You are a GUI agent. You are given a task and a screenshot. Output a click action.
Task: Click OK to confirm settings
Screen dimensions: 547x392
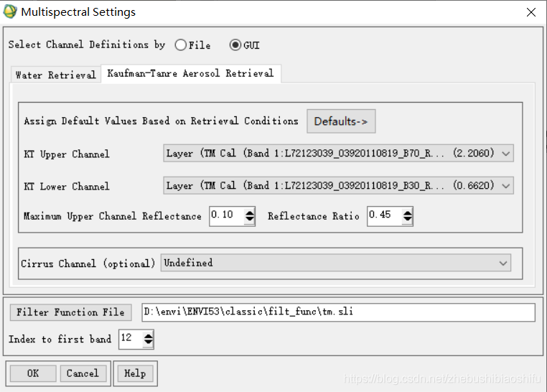(x=33, y=373)
